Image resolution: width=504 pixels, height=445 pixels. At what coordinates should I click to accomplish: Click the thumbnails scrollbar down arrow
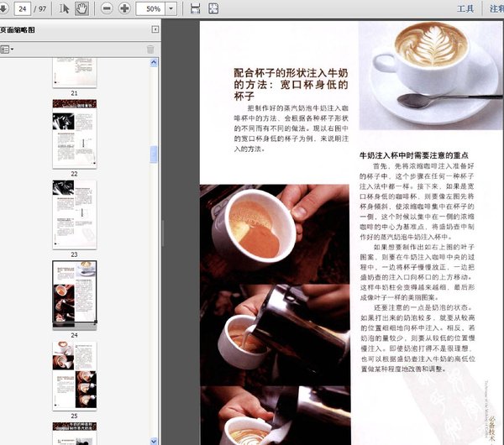[x=154, y=441]
